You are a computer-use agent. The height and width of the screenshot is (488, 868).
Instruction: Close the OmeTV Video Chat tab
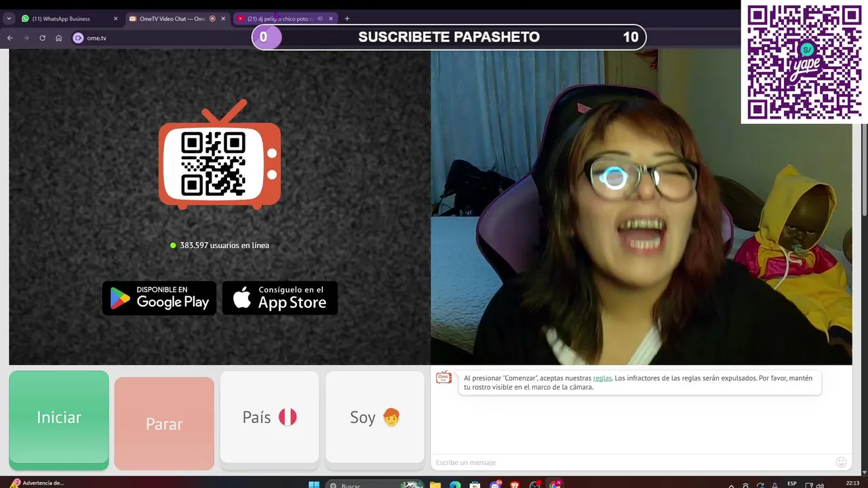click(223, 19)
